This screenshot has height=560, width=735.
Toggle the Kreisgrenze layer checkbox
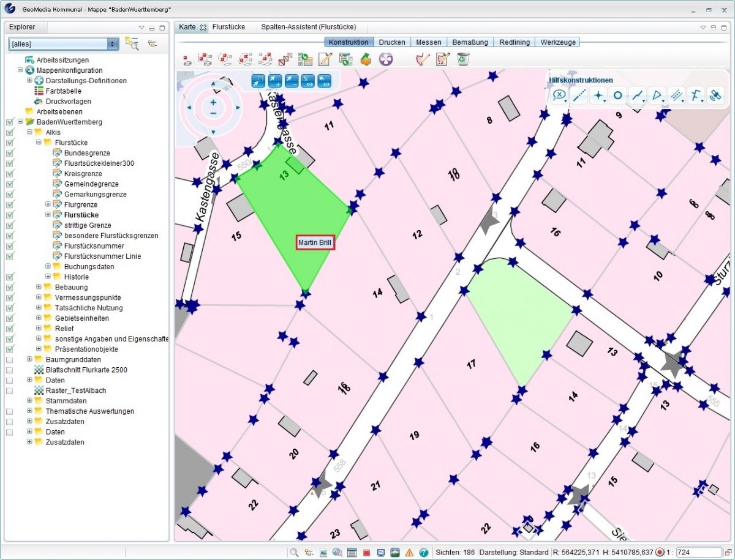[x=10, y=174]
